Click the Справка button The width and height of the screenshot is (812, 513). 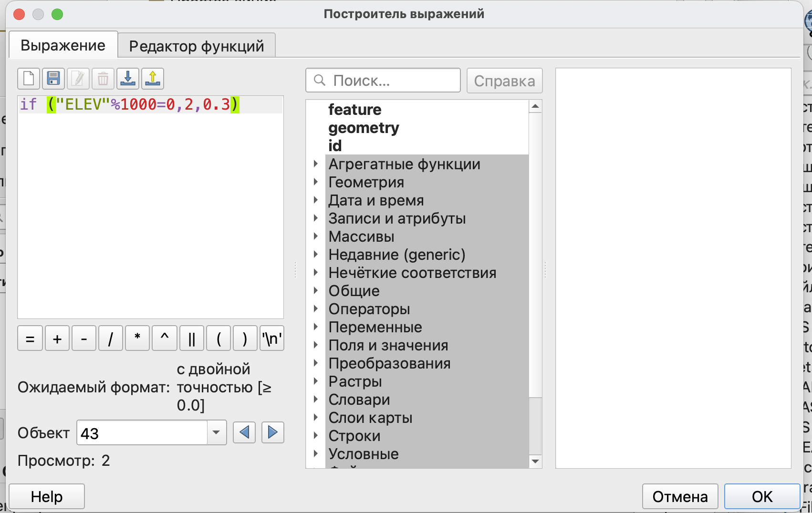[504, 81]
